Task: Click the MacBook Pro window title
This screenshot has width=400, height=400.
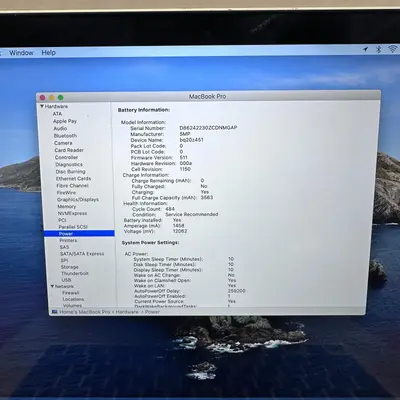Action: (x=207, y=96)
